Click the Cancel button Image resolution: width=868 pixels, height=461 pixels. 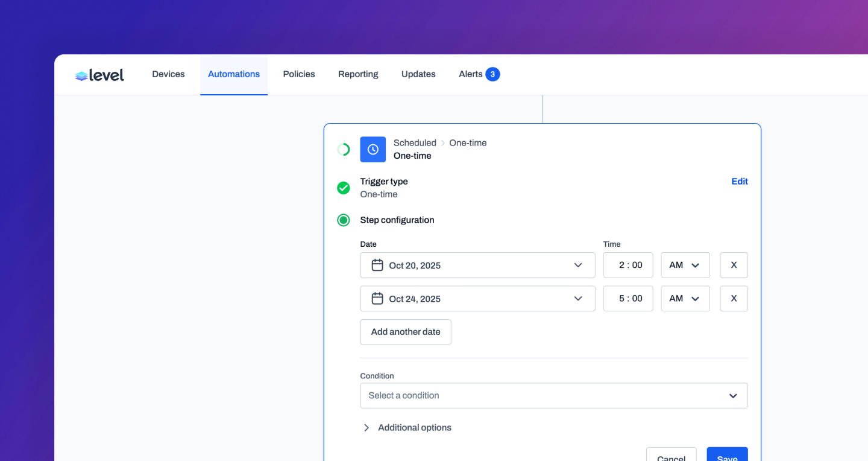pos(671,454)
